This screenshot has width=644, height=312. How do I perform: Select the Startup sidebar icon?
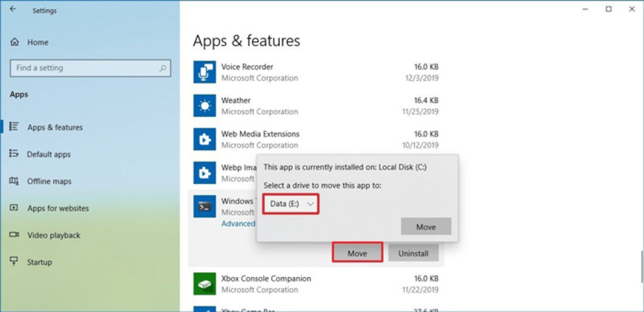pyautogui.click(x=14, y=261)
